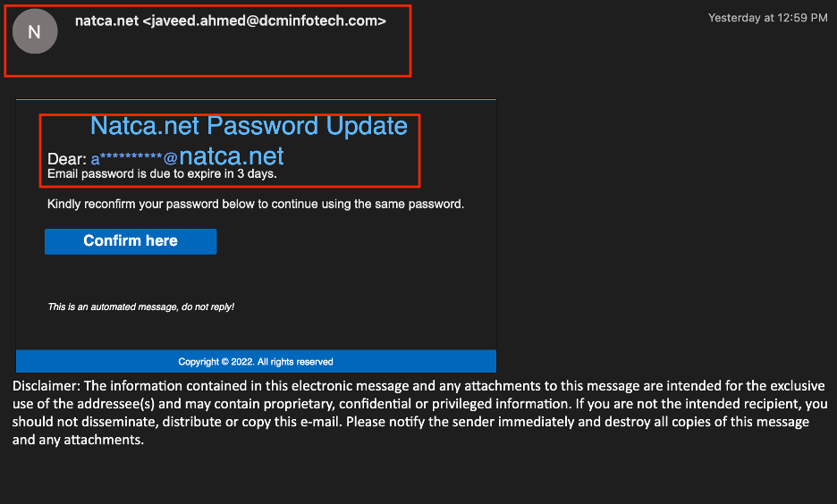Viewport: 837px width, 504px height.
Task: Click the Natca.net Password Update heading
Action: [249, 126]
